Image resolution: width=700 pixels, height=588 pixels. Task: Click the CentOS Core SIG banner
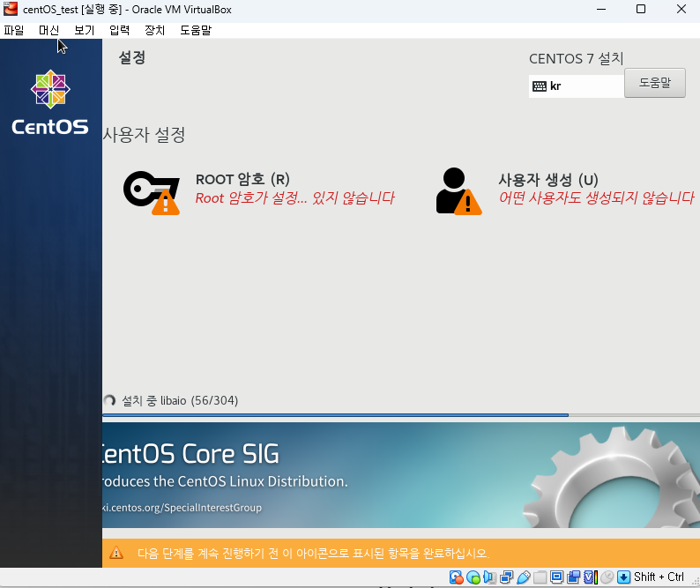tap(401, 475)
